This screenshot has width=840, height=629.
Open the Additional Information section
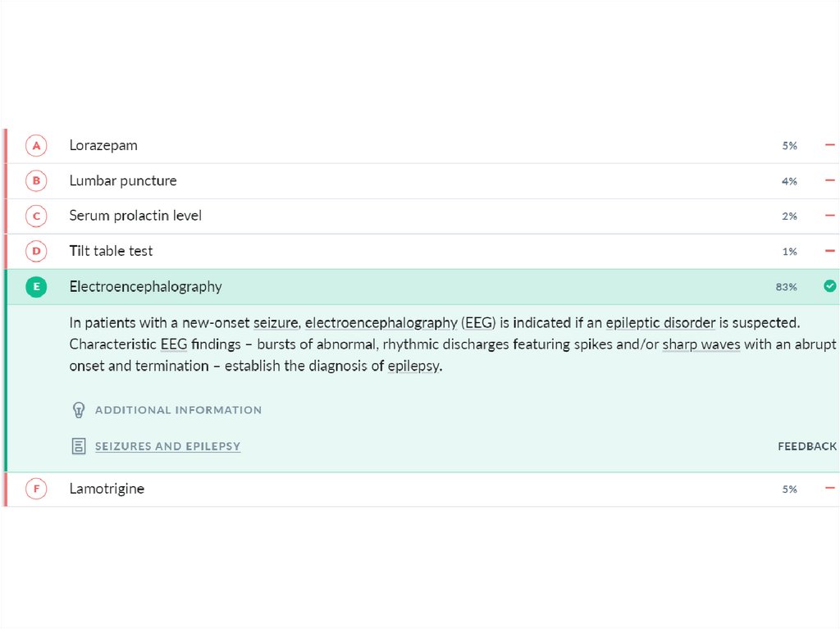[178, 410]
